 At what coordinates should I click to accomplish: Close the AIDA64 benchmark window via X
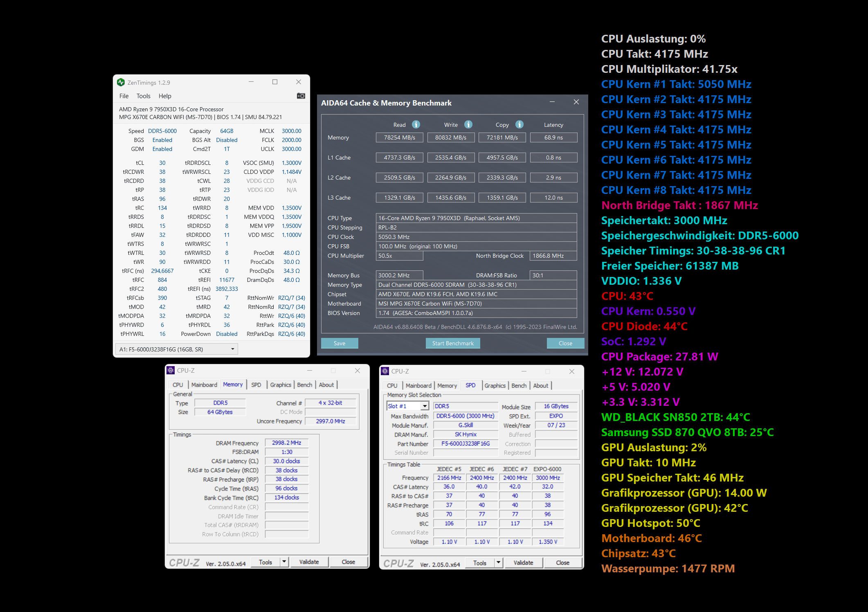coord(576,102)
